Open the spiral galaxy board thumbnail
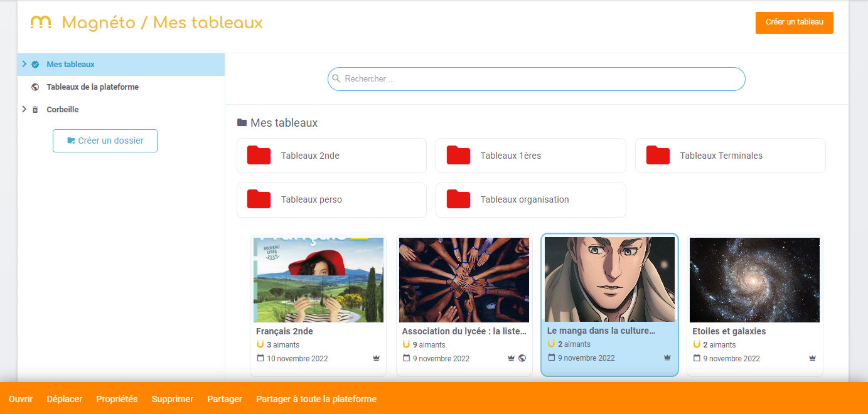868x414 pixels. pyautogui.click(x=754, y=280)
